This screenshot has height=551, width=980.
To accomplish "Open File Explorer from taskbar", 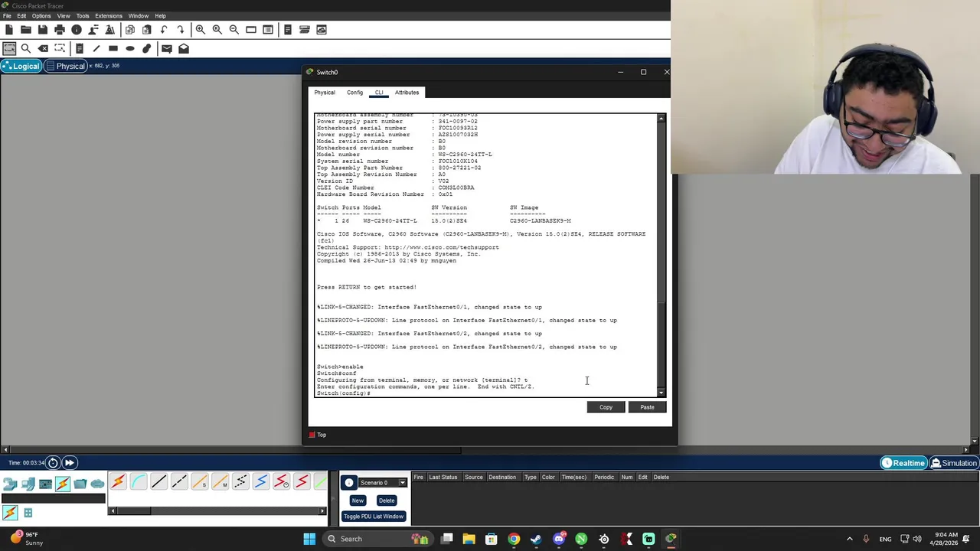I will click(x=469, y=539).
